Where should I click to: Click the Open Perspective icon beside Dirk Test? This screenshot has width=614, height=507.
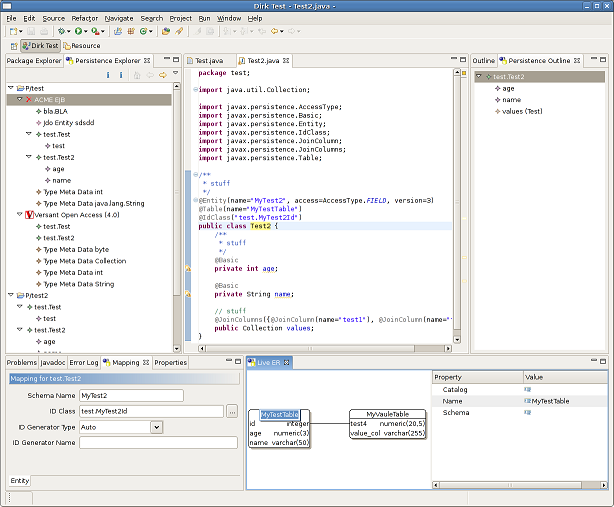14,46
